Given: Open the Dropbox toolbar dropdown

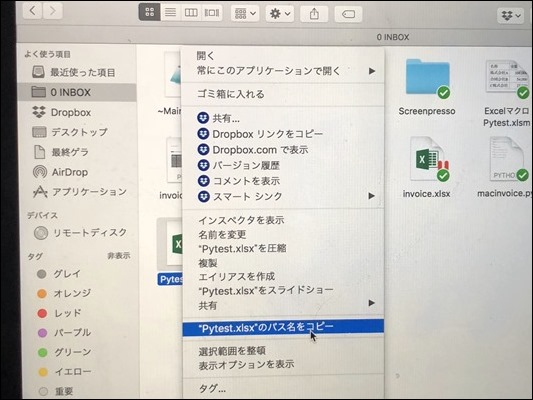Looking at the screenshot, I should [511, 15].
